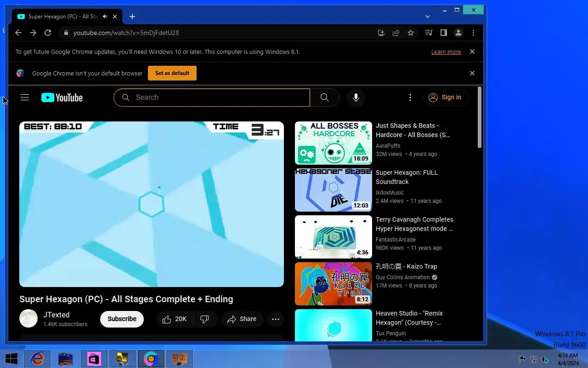
Task: Click the Share button
Action: coord(242,319)
